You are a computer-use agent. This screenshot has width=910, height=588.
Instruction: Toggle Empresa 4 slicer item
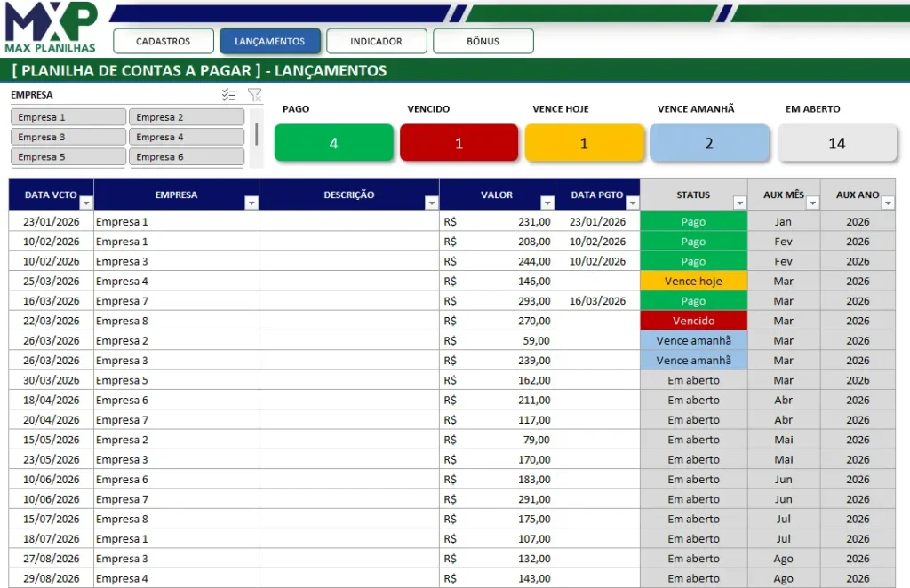click(x=187, y=137)
